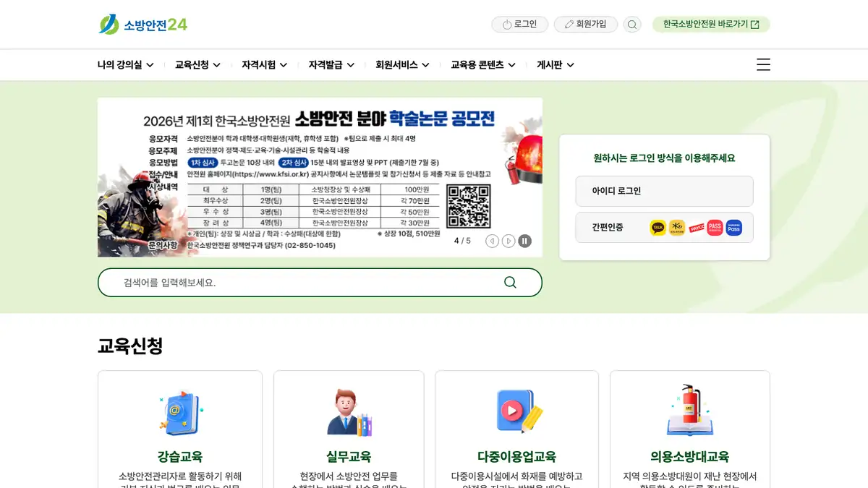Click the 회원가입 button
The height and width of the screenshot is (488, 868).
tap(585, 25)
